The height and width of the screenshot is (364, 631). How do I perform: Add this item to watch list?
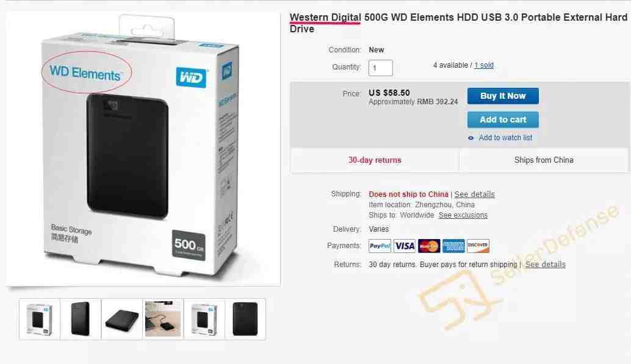pyautogui.click(x=505, y=138)
